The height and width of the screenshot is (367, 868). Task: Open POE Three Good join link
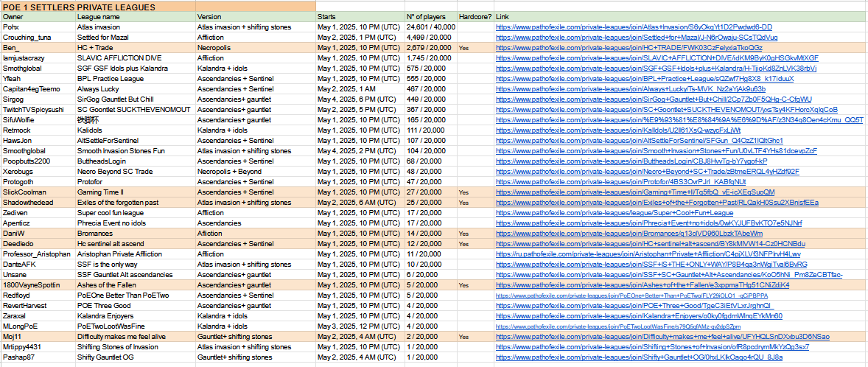[x=634, y=306]
